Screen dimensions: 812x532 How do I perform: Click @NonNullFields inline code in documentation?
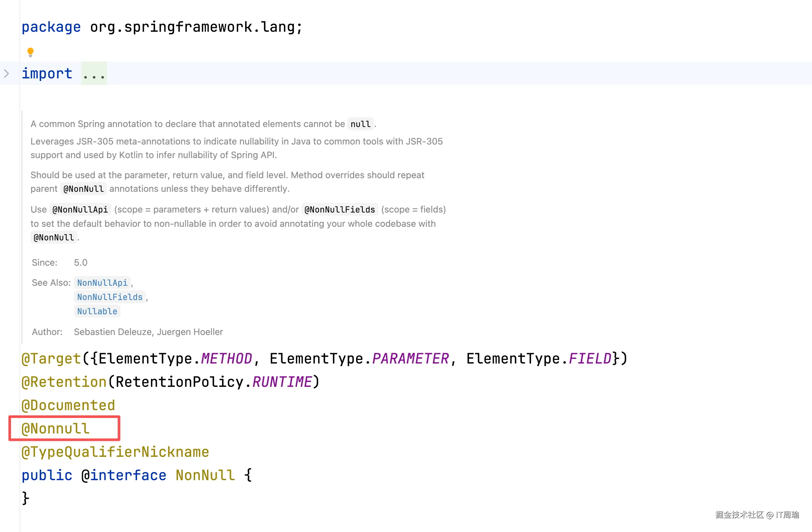(340, 210)
